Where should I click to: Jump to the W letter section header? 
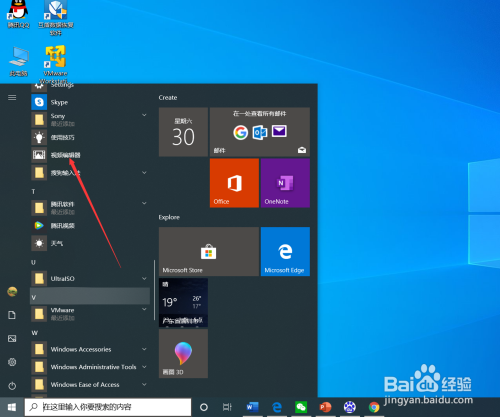tap(35, 333)
